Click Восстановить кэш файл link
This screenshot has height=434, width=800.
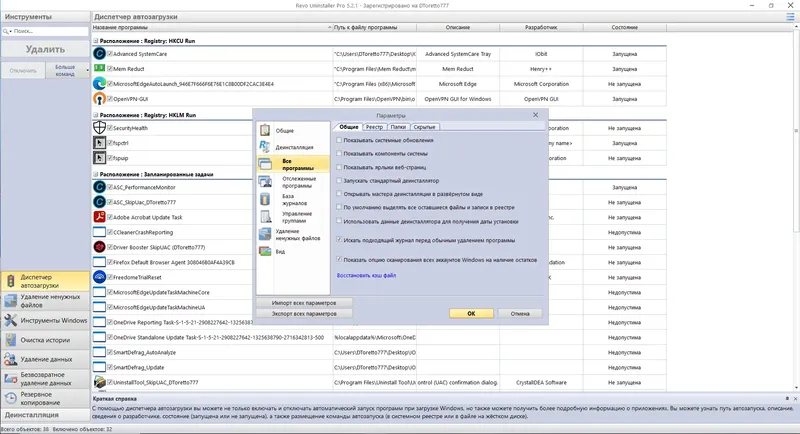point(366,275)
